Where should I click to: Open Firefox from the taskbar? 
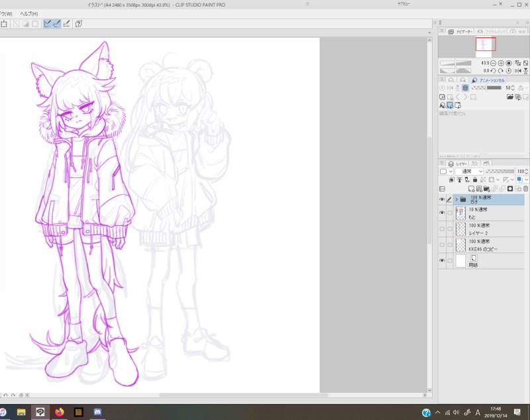[x=59, y=412]
